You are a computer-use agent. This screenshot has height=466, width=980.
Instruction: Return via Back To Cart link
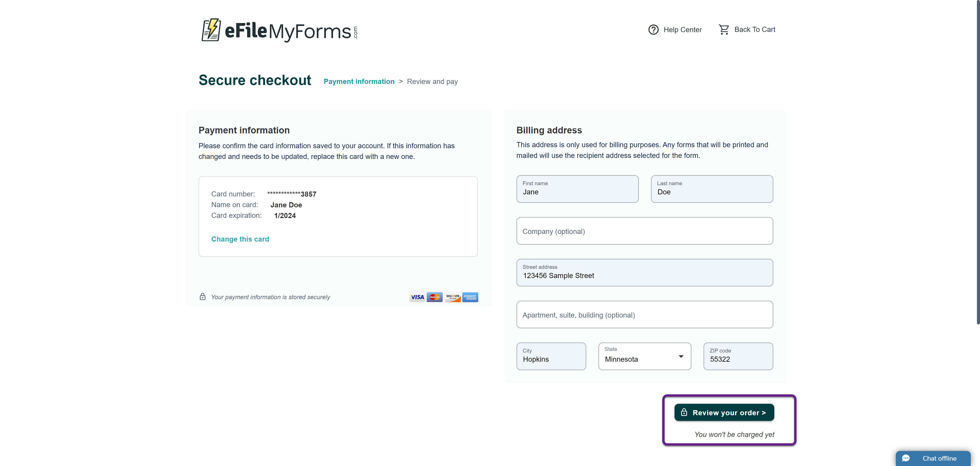pos(754,30)
